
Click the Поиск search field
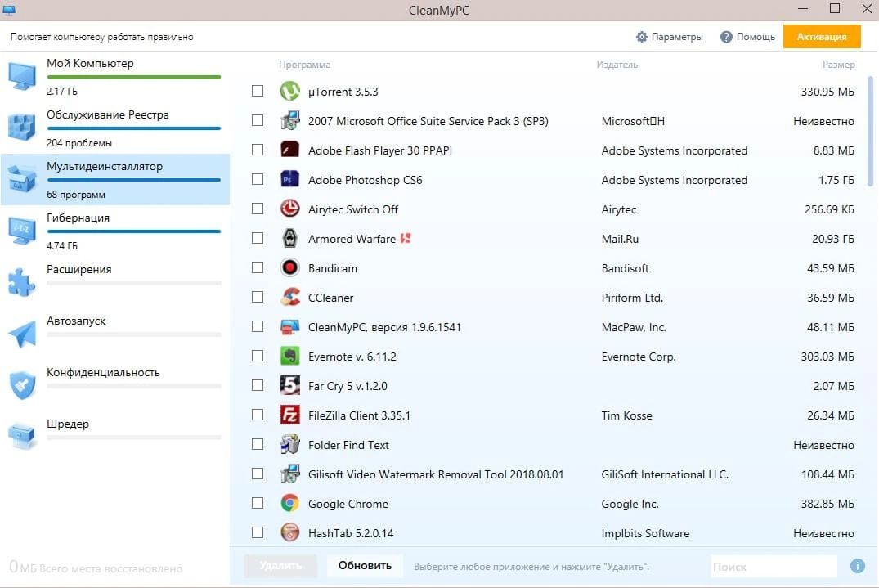coord(774,566)
